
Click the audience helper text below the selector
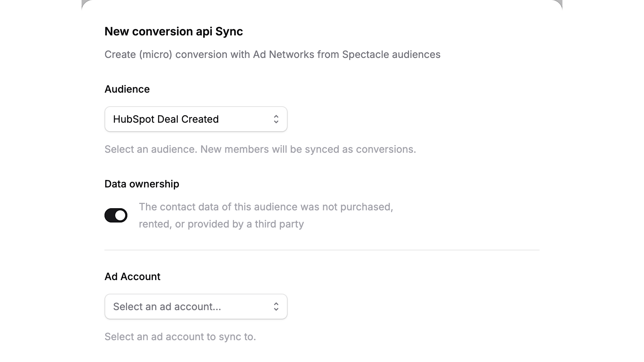pos(260,149)
